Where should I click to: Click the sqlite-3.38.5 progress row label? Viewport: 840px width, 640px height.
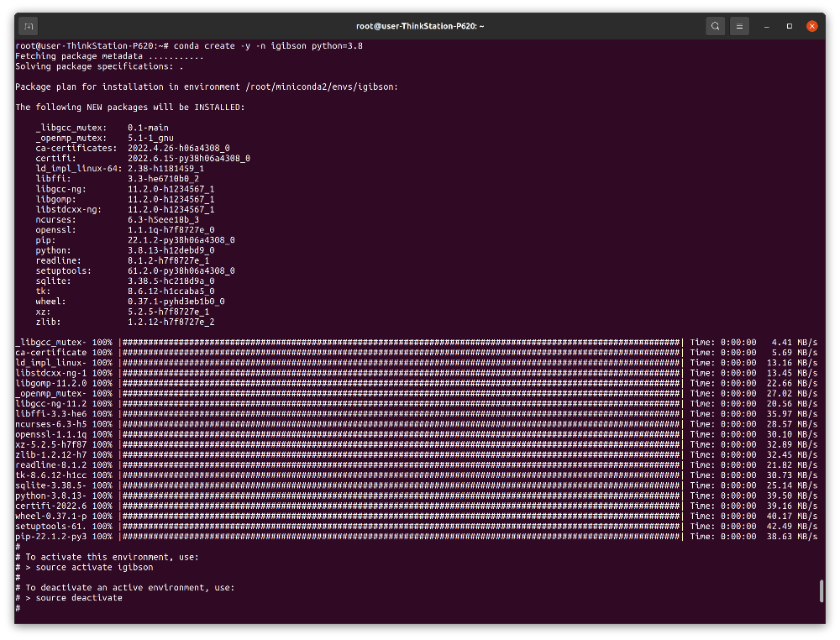(51, 485)
